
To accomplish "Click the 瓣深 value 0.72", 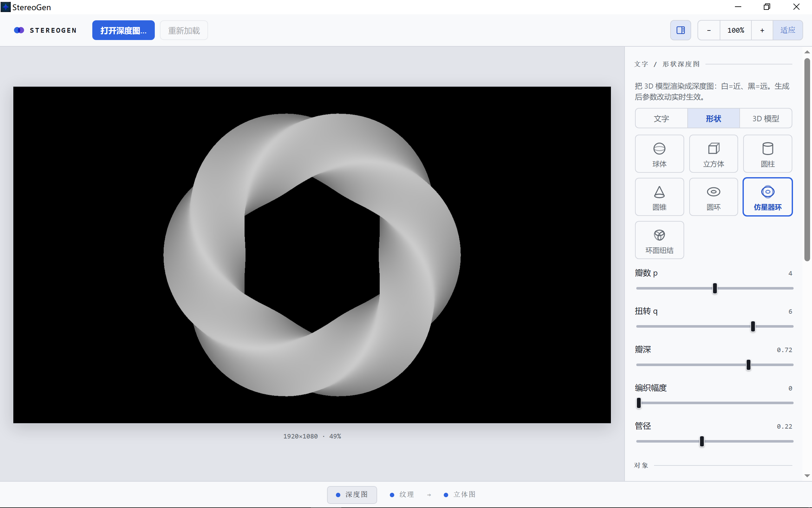I will (784, 350).
